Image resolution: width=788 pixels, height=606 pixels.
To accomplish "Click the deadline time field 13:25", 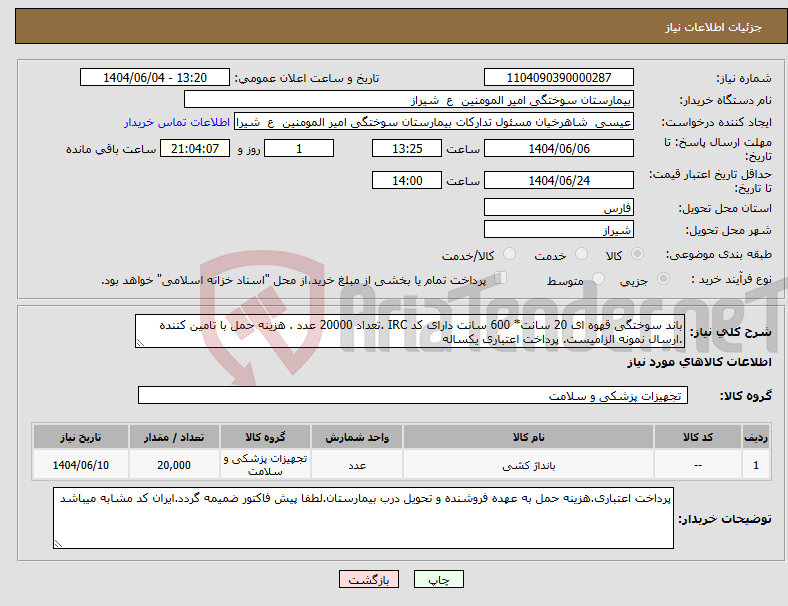I will coord(407,149).
